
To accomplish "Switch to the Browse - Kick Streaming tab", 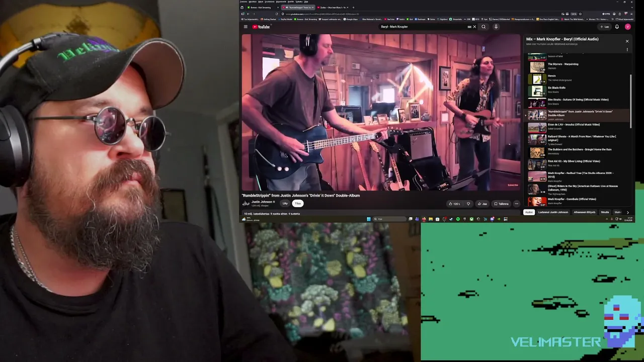I will (261, 8).
